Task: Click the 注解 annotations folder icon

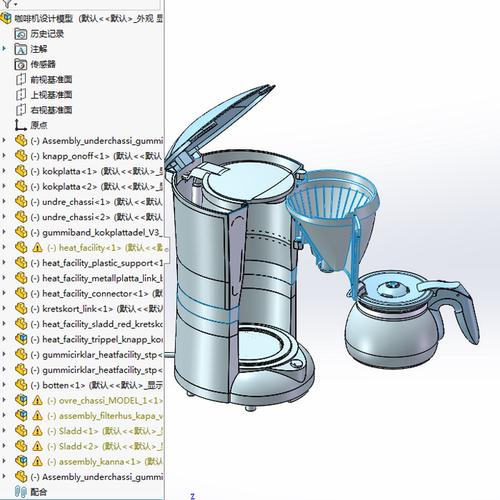Action: coord(21,49)
